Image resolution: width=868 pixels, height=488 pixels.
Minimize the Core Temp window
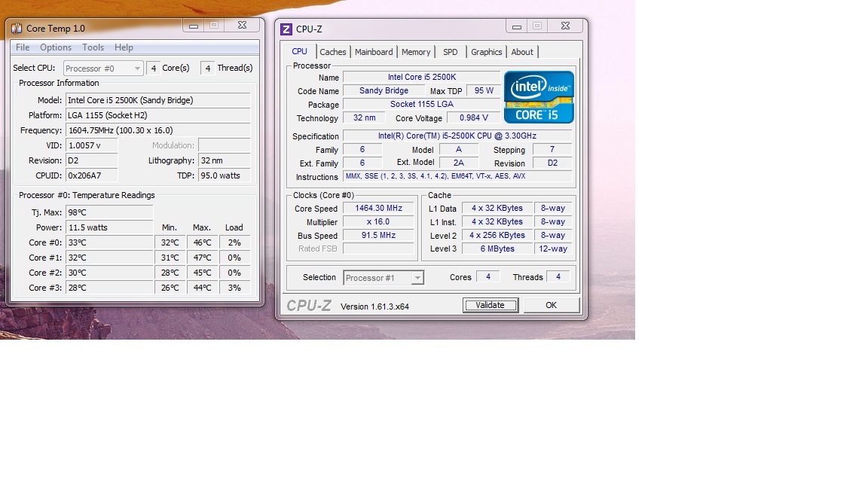[193, 26]
